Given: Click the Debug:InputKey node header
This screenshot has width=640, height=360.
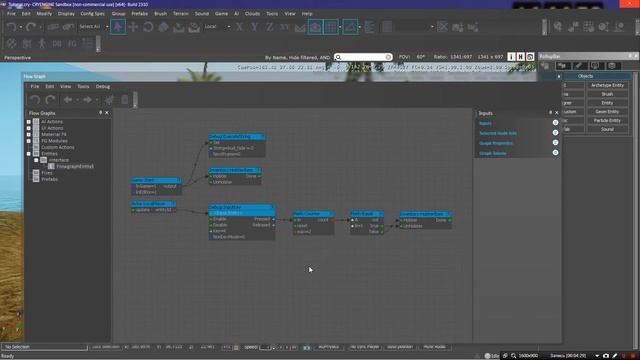Looking at the screenshot, I should point(242,207).
